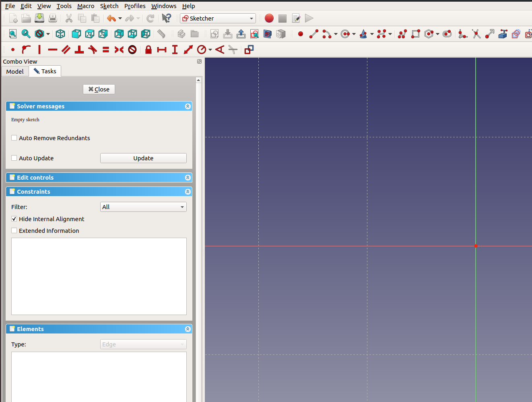
Task: Select the create polyline tool
Action: point(402,34)
